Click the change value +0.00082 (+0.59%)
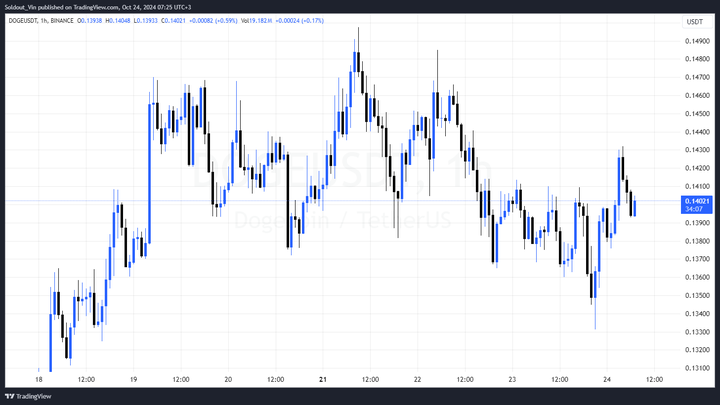 coord(214,21)
